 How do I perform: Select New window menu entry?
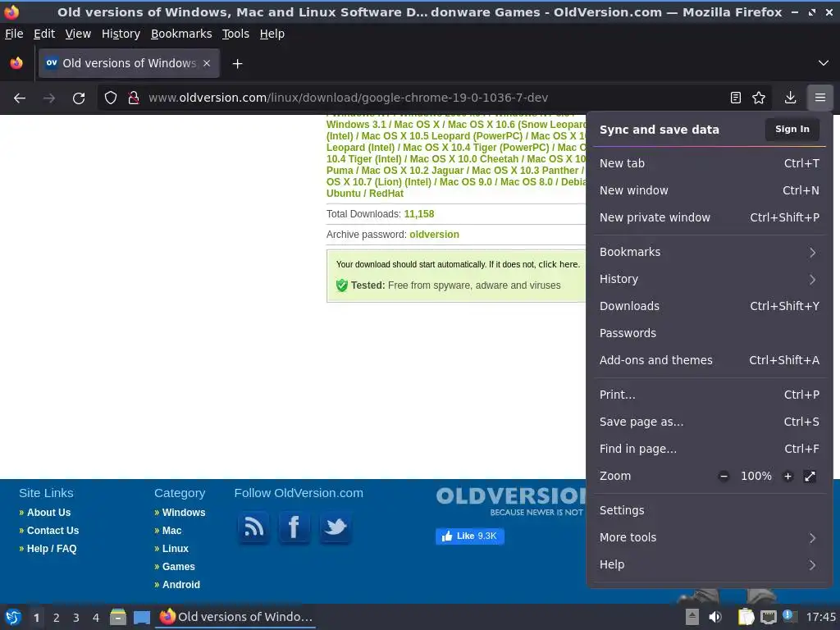tap(710, 190)
